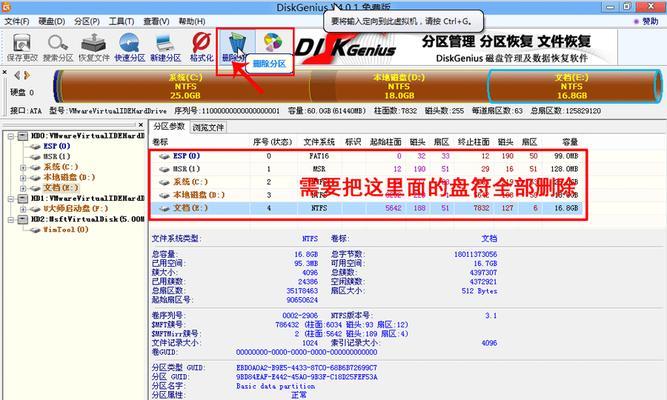
Task: Expand the 系统(C:) node in tree
Action: pyautogui.click(x=23, y=167)
